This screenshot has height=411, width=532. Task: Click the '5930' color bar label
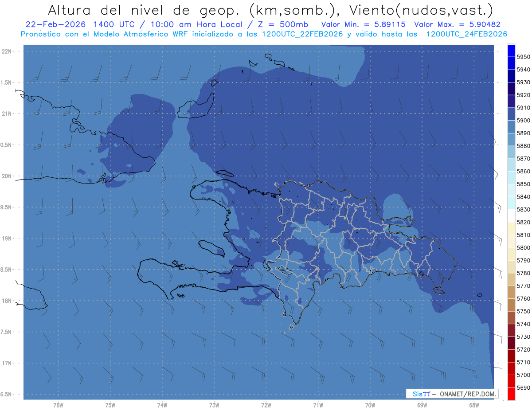523,82
